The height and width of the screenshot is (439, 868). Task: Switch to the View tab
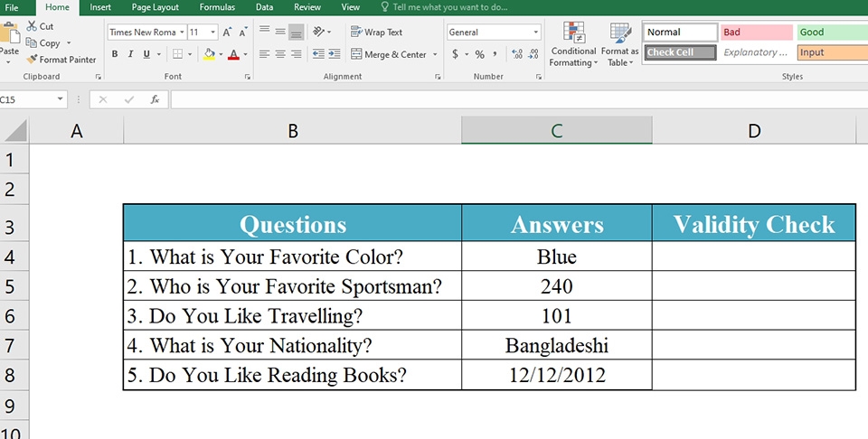point(351,7)
